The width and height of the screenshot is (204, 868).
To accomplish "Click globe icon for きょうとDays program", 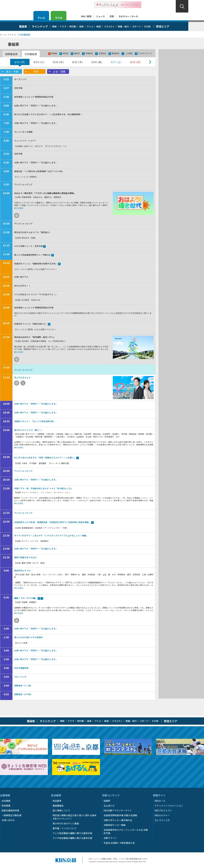I will tap(16, 383).
